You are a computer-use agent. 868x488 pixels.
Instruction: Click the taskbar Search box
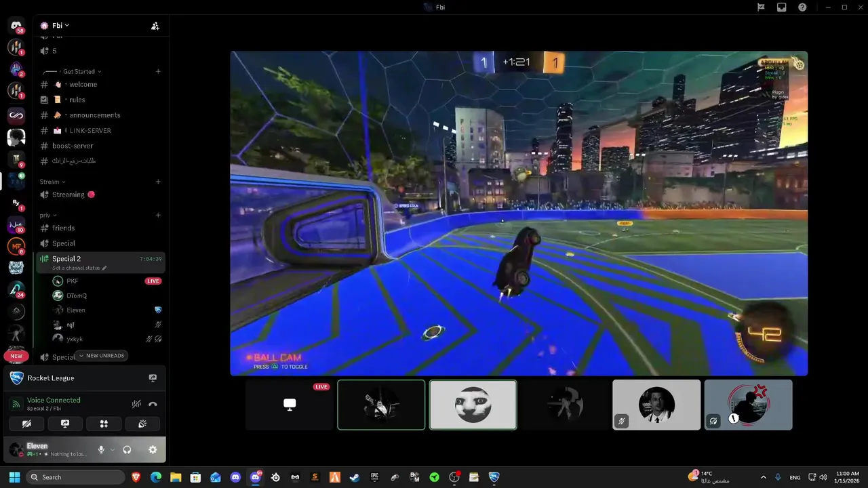76,477
